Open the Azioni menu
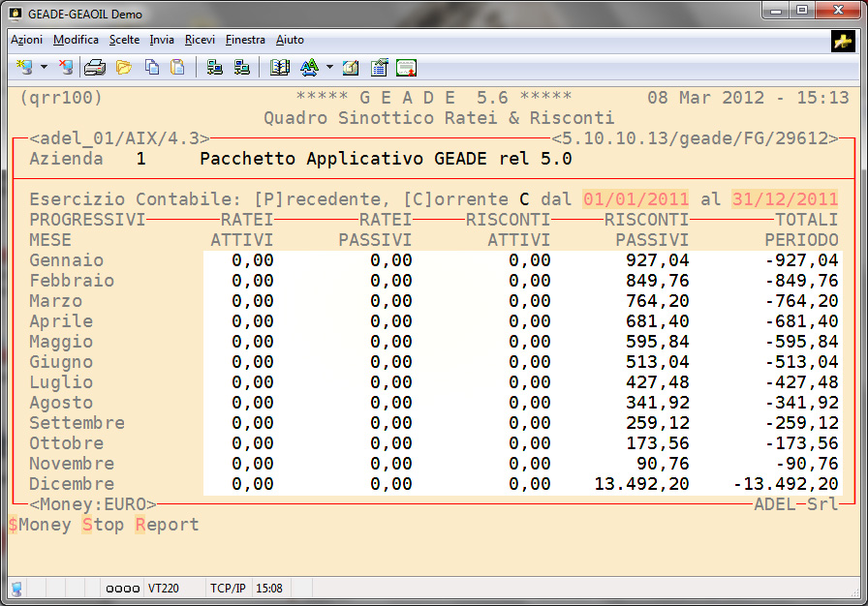Image resolution: width=868 pixels, height=606 pixels. point(26,40)
